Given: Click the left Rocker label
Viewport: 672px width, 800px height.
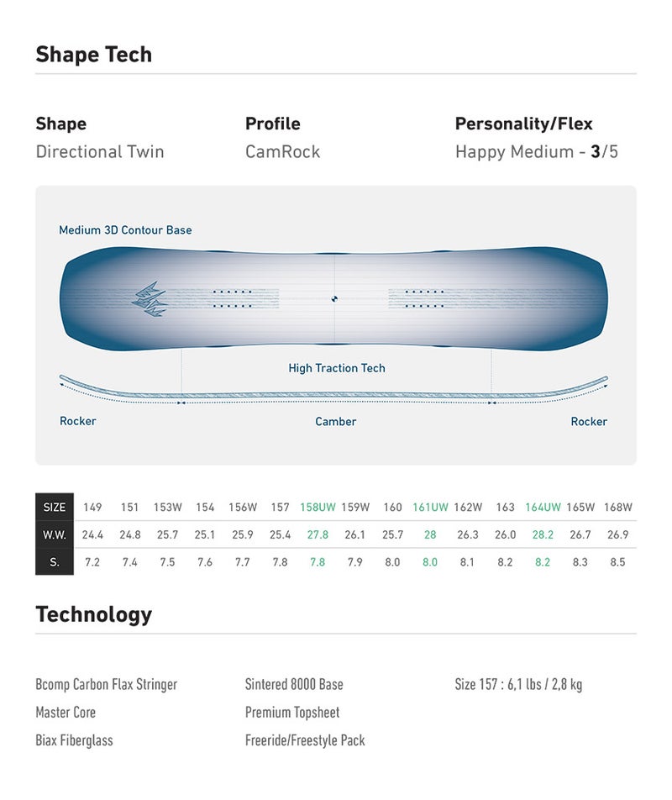Looking at the screenshot, I should [x=78, y=421].
